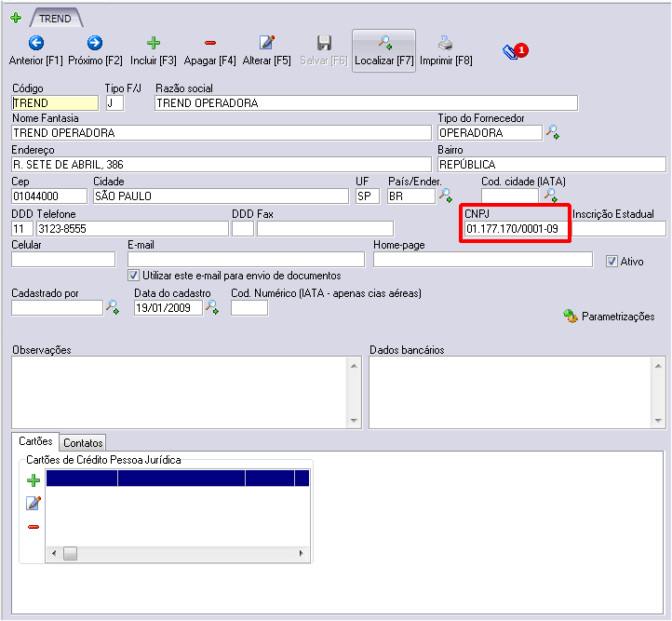Viewport: 672px width, 621px height.
Task: Go to next record with Próximo [F2]
Action: [95, 50]
